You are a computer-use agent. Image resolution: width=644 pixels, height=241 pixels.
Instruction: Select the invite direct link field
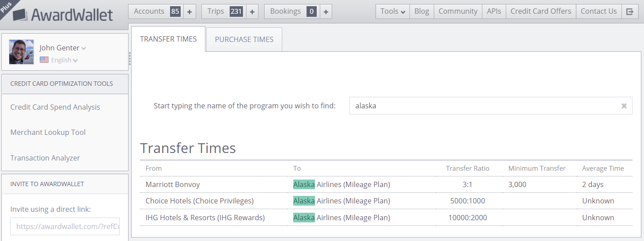[65, 226]
